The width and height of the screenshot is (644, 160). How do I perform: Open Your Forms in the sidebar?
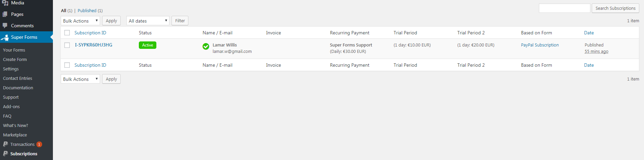point(14,50)
